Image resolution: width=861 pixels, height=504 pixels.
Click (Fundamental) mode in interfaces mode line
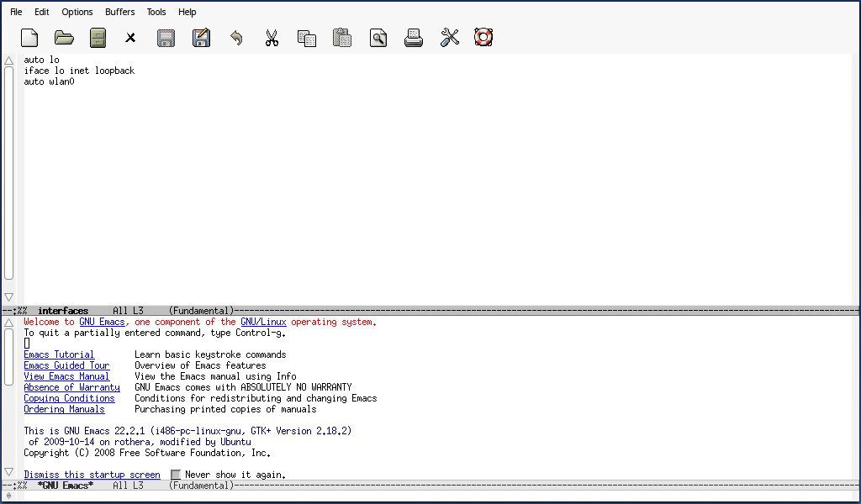click(201, 311)
